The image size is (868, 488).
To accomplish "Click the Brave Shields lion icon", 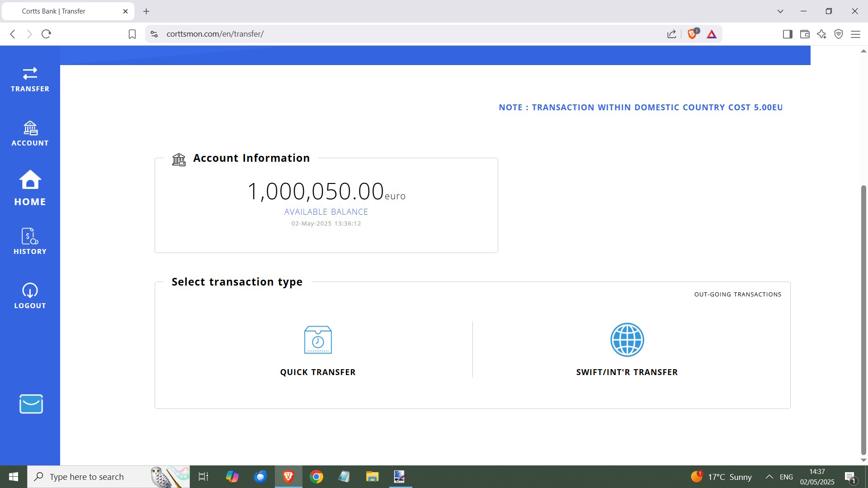I will tap(692, 34).
